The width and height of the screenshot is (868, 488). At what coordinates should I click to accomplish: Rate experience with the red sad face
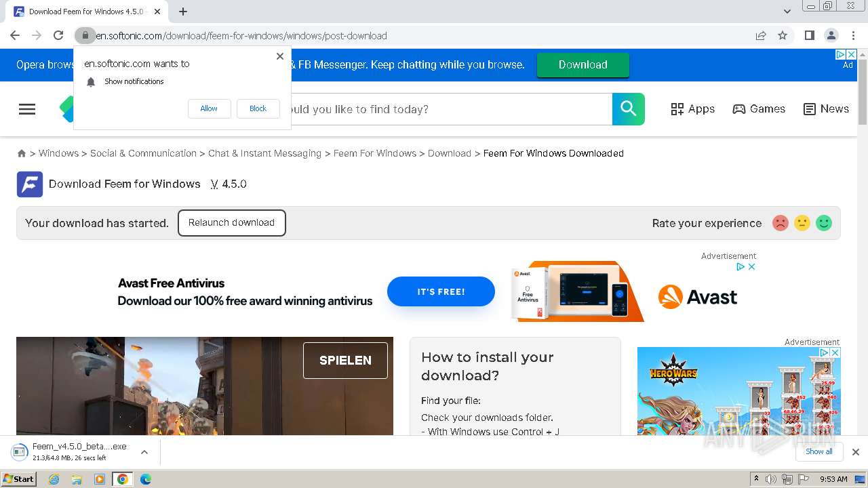point(781,223)
